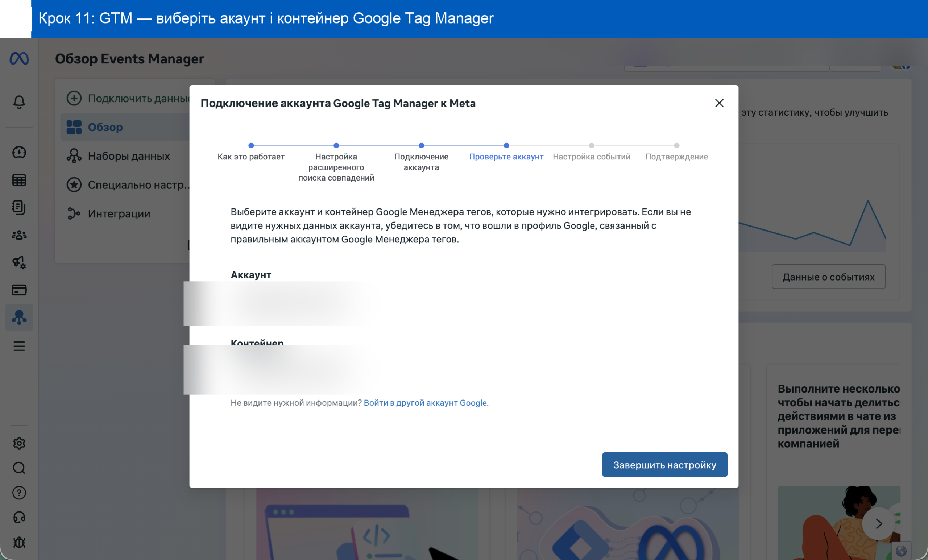
Task: Select the Events Manager icon in sidebar
Action: [x=19, y=318]
